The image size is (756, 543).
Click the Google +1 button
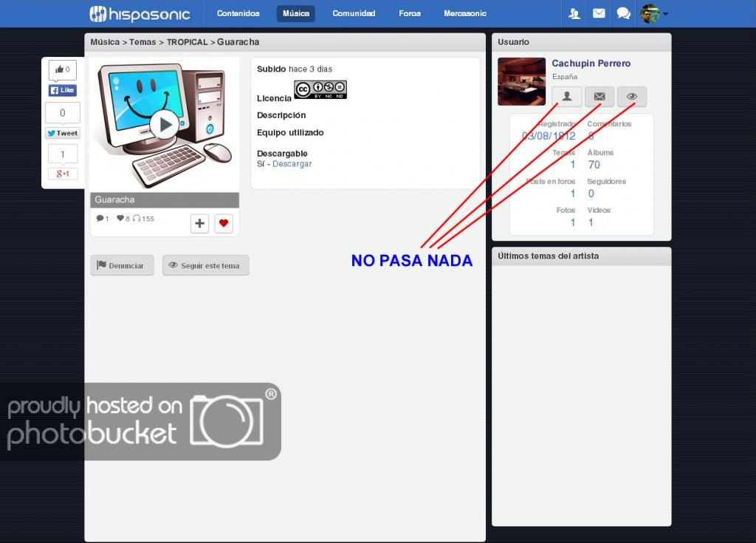[x=63, y=174]
